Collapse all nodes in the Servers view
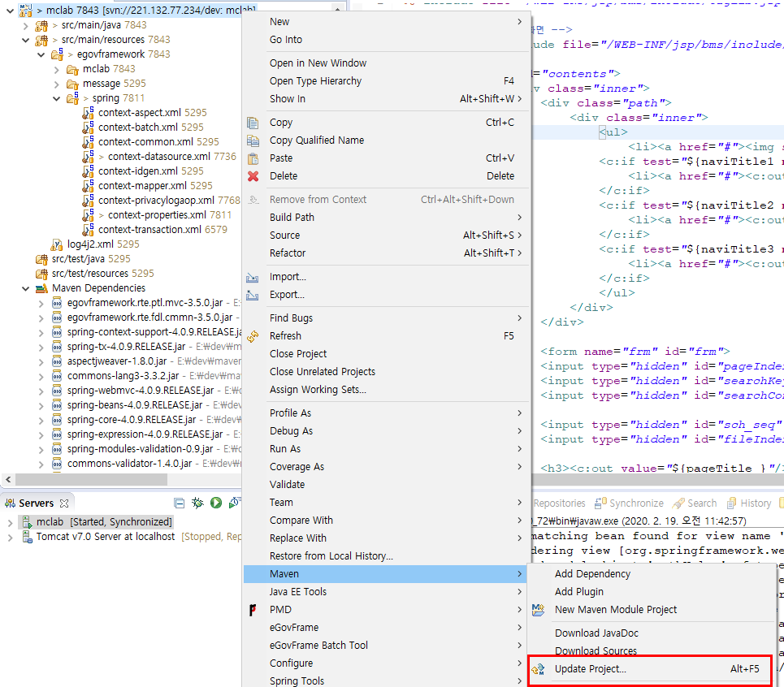784x687 pixels. click(178, 503)
